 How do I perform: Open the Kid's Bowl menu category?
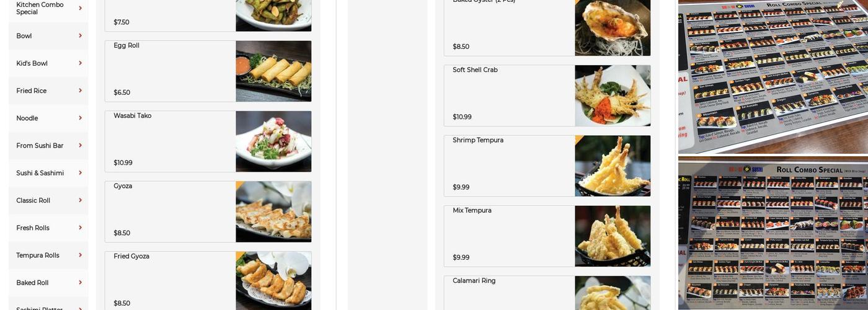click(48, 63)
